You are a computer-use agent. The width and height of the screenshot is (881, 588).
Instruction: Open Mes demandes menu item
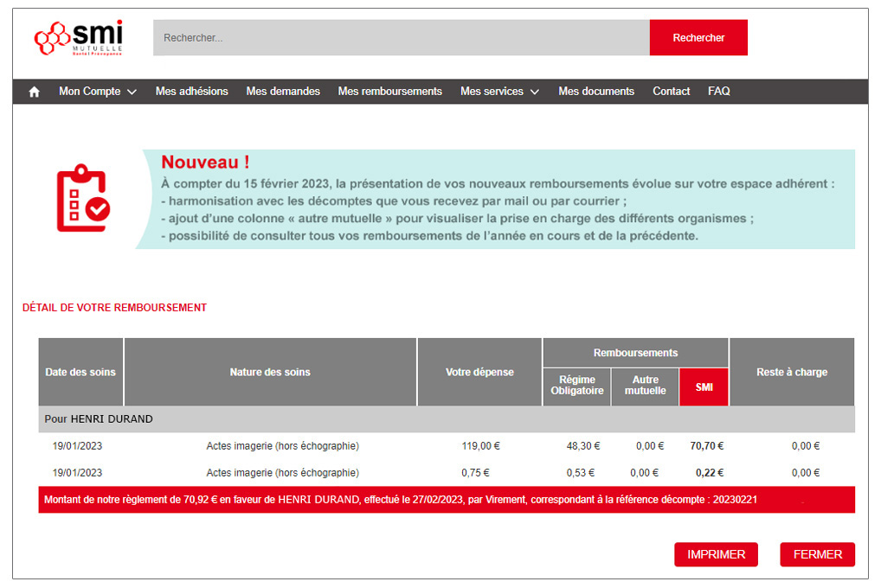(x=283, y=92)
